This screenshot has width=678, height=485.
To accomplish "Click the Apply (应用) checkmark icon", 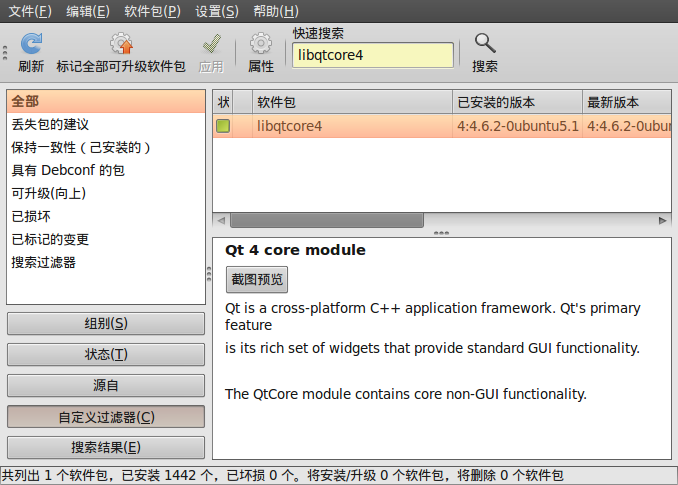I will click(x=211, y=44).
